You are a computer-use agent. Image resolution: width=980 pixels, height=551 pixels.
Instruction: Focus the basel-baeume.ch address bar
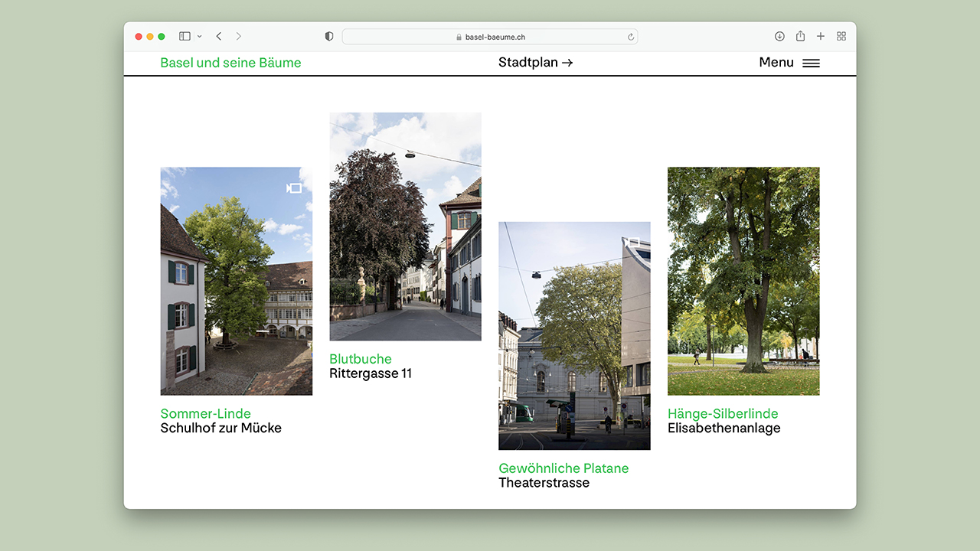point(490,37)
